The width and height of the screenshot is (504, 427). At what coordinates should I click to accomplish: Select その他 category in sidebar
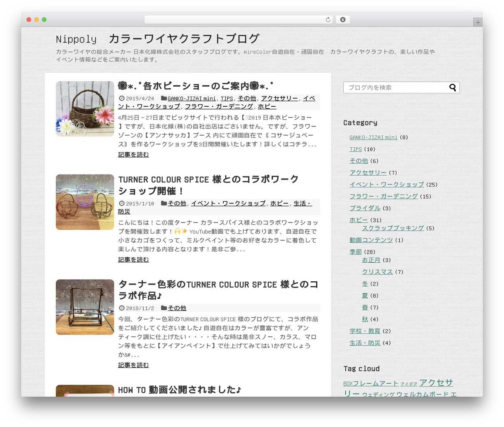point(359,161)
